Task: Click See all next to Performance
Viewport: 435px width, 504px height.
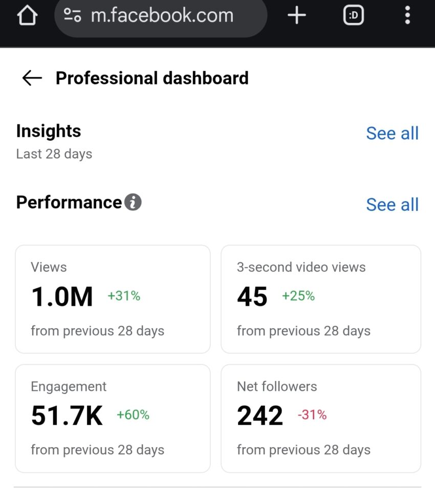Action: [392, 204]
